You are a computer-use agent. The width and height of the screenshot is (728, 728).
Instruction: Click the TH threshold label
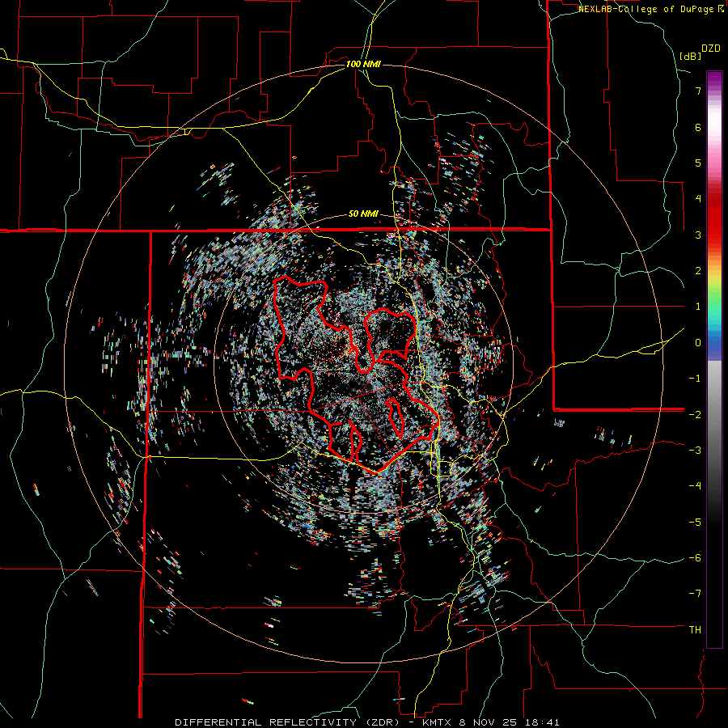[695, 630]
